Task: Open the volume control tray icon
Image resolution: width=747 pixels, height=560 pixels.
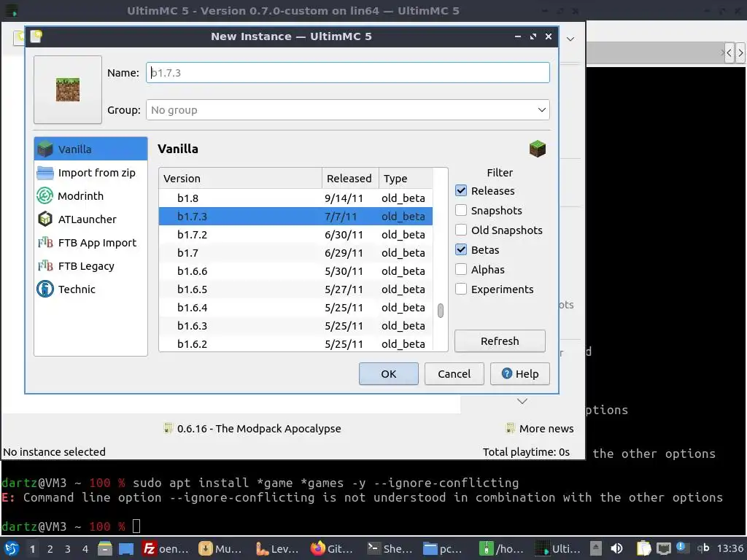Action: click(x=616, y=548)
